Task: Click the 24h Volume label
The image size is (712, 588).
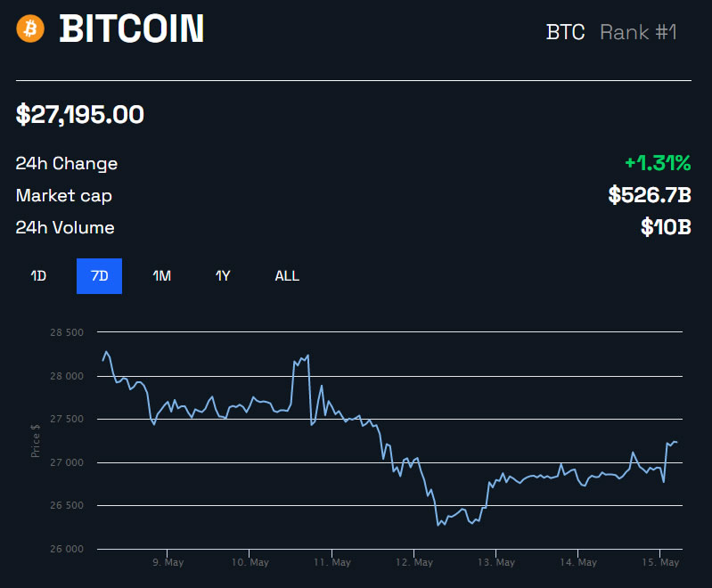Action: point(65,228)
